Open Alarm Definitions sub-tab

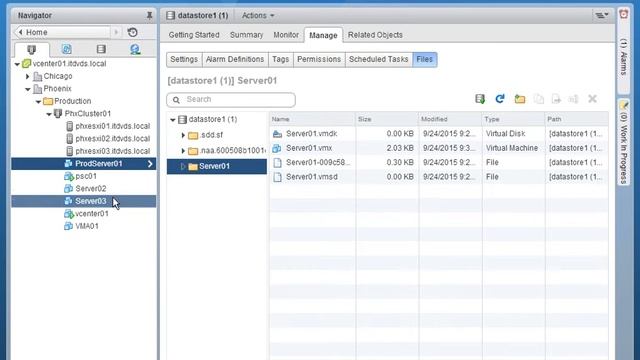pos(235,60)
